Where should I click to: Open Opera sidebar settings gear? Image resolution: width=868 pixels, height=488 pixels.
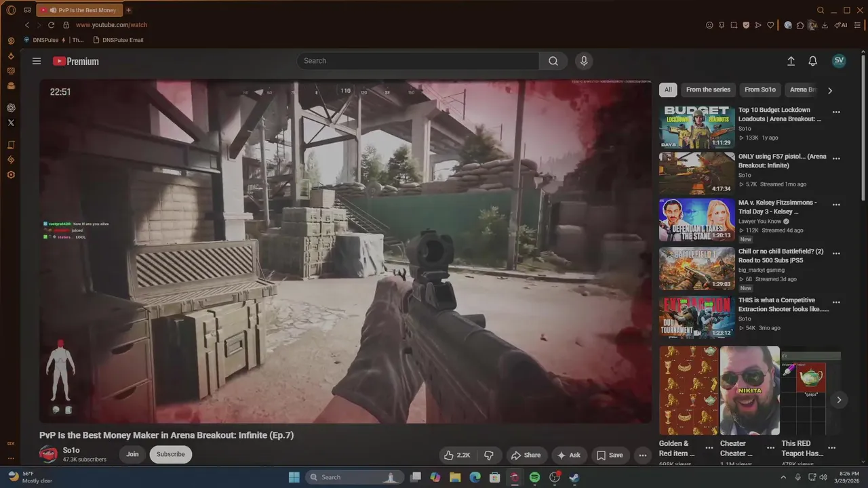point(11,175)
